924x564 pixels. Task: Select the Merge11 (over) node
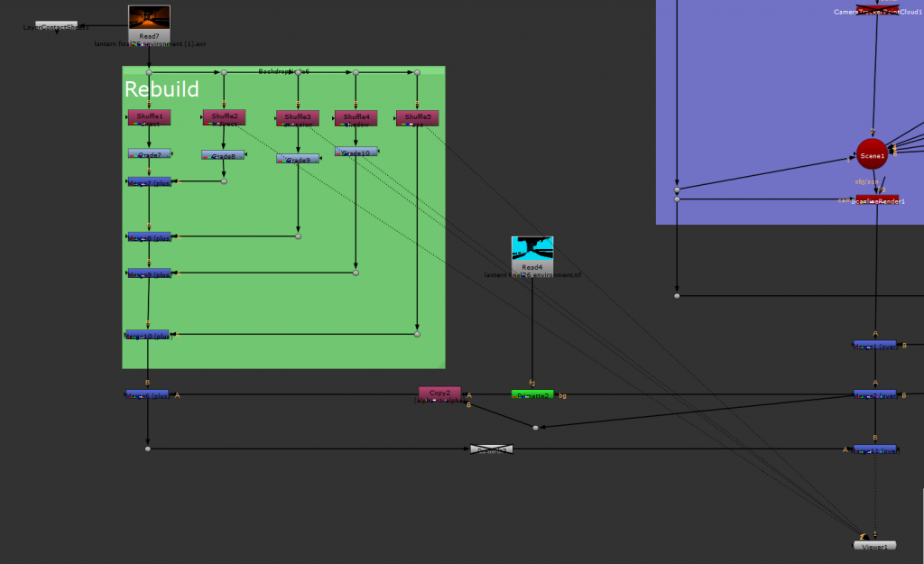[875, 449]
